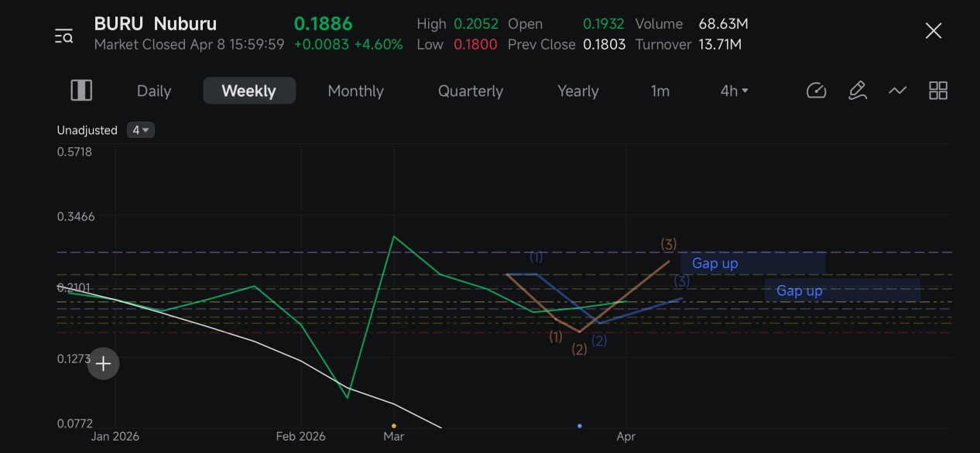Click the 0.0772 price axis label
Screen dimensions: 980x453
pos(75,424)
